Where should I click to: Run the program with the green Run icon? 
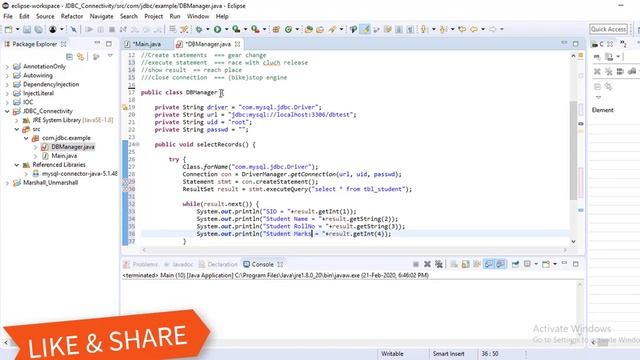(x=218, y=29)
